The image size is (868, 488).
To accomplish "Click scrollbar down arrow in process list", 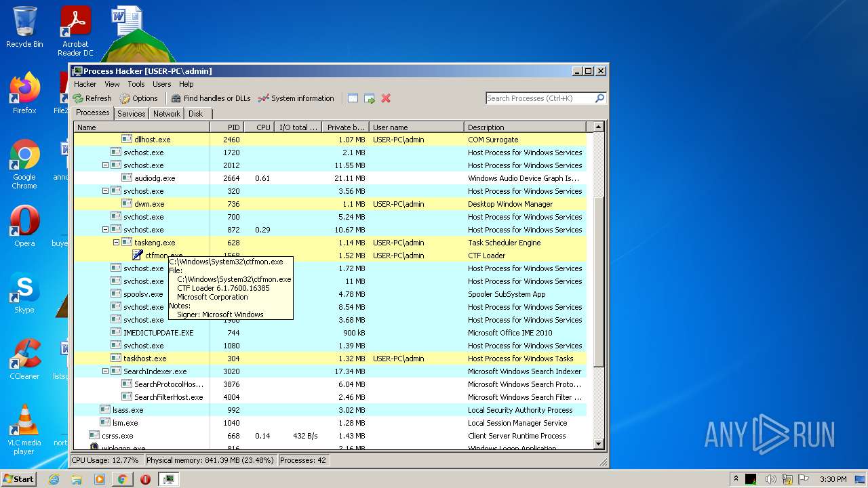I will tap(598, 444).
